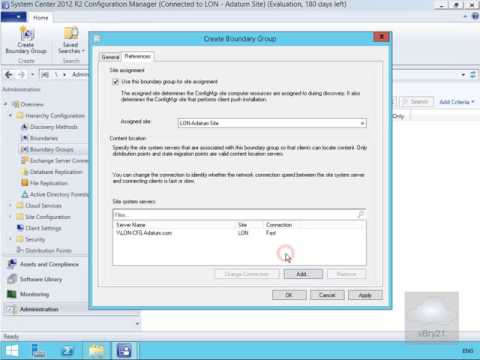
Task: Collapse the Overview tree node
Action: pos(6,104)
